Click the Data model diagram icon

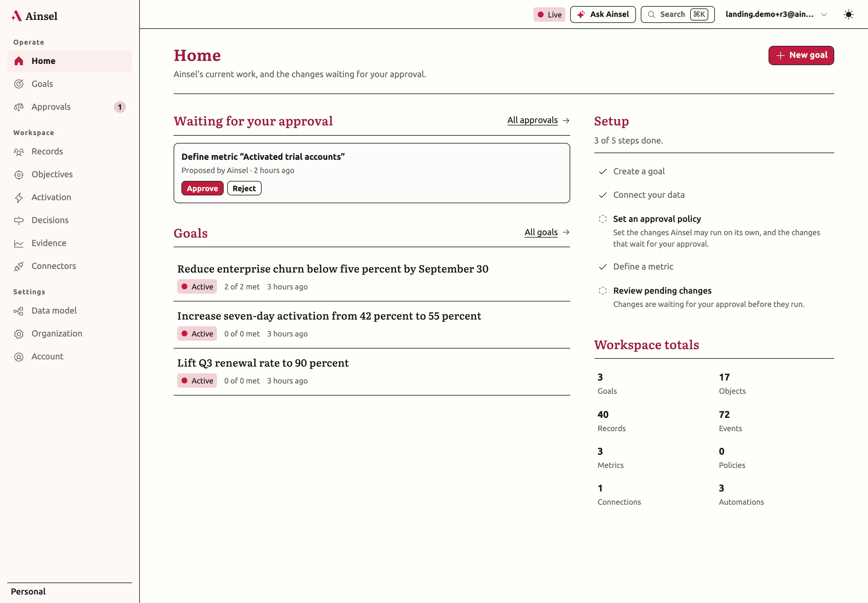coord(19,311)
